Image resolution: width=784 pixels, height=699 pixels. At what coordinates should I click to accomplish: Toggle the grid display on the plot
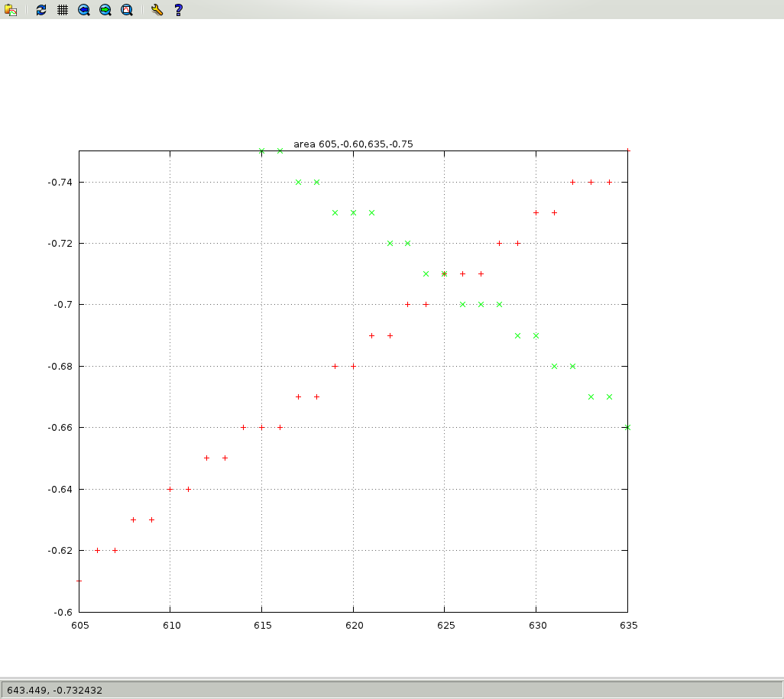coord(63,10)
